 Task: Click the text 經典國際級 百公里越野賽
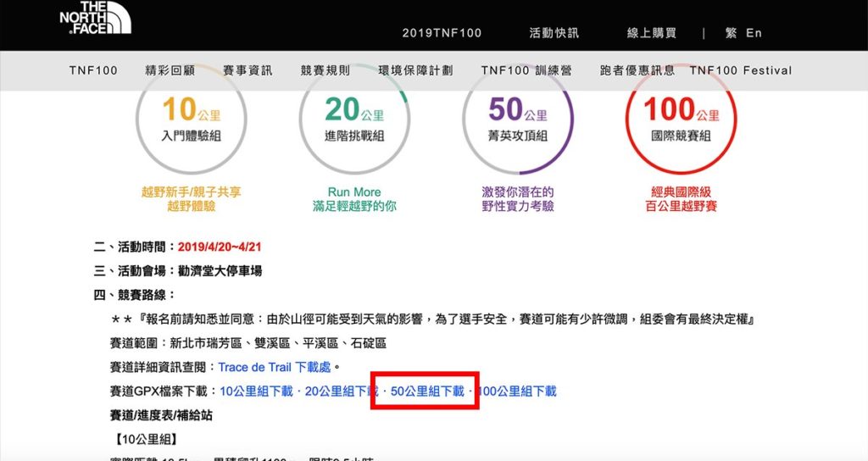681,199
